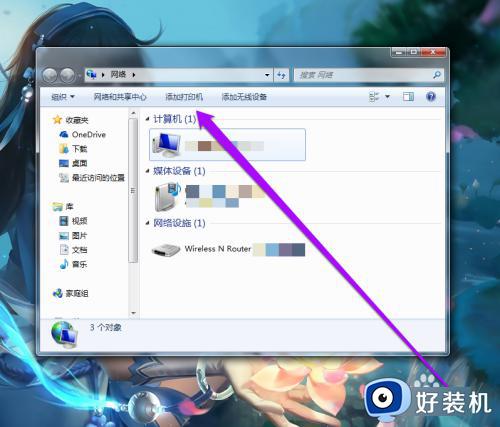Open the view options dropdown arrow
The image size is (500, 427).
tap(387, 97)
